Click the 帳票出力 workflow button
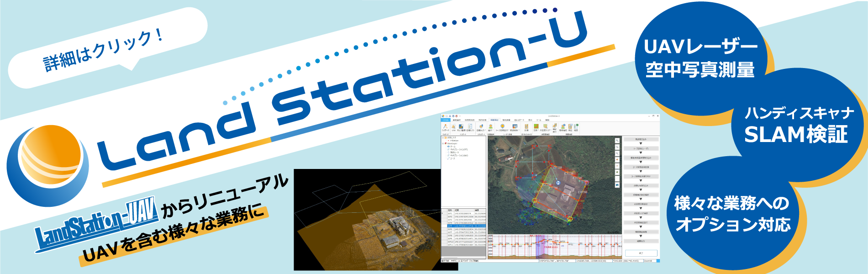868x274 pixels. tap(641, 241)
